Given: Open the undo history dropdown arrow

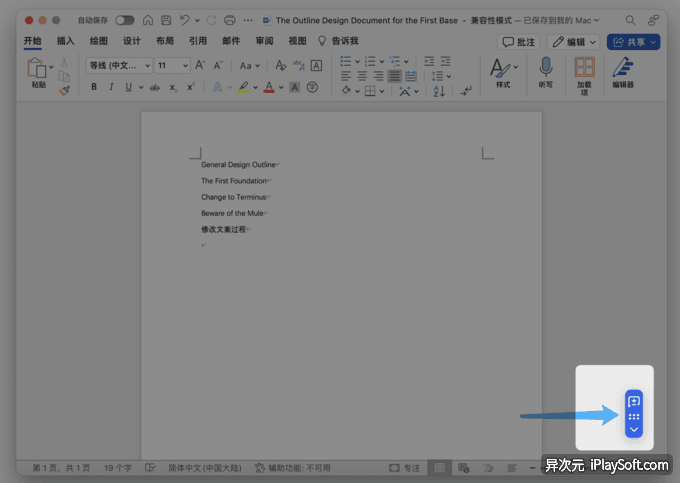Looking at the screenshot, I should tap(197, 20).
